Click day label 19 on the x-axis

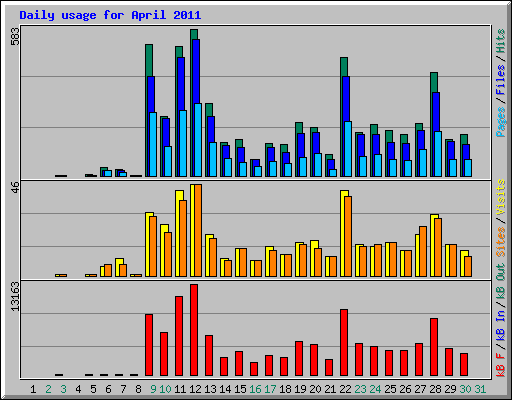(x=300, y=389)
